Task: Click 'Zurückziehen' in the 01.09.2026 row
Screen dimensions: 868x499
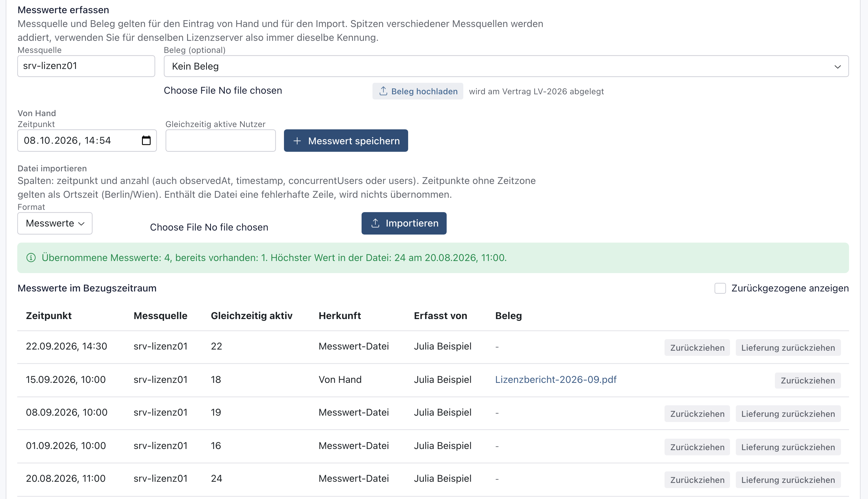Action: [697, 447]
